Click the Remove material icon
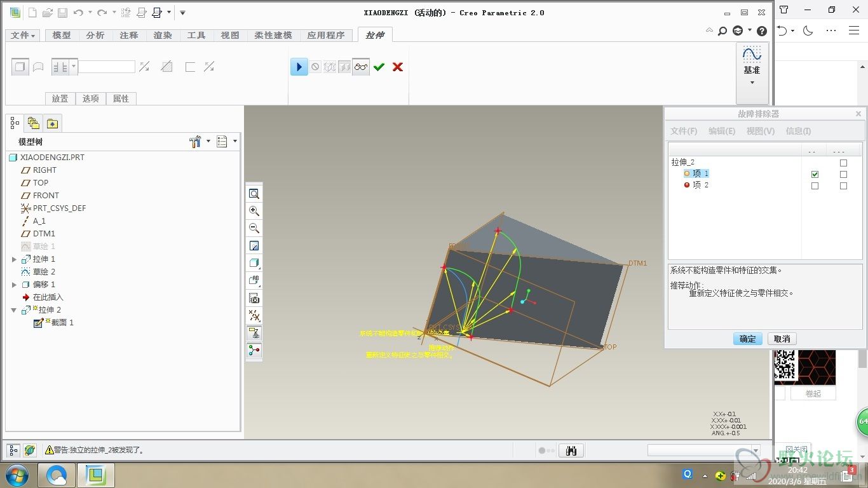The height and width of the screenshot is (488, 868). (x=166, y=67)
